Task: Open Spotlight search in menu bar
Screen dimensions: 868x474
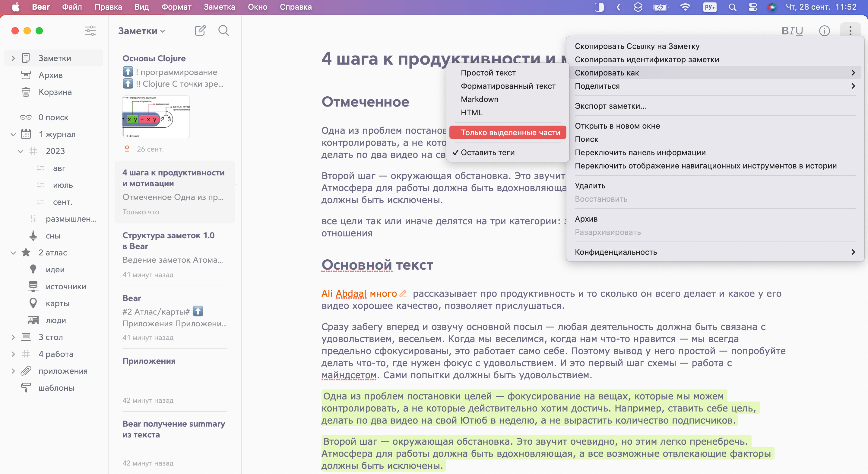Action: pyautogui.click(x=733, y=7)
